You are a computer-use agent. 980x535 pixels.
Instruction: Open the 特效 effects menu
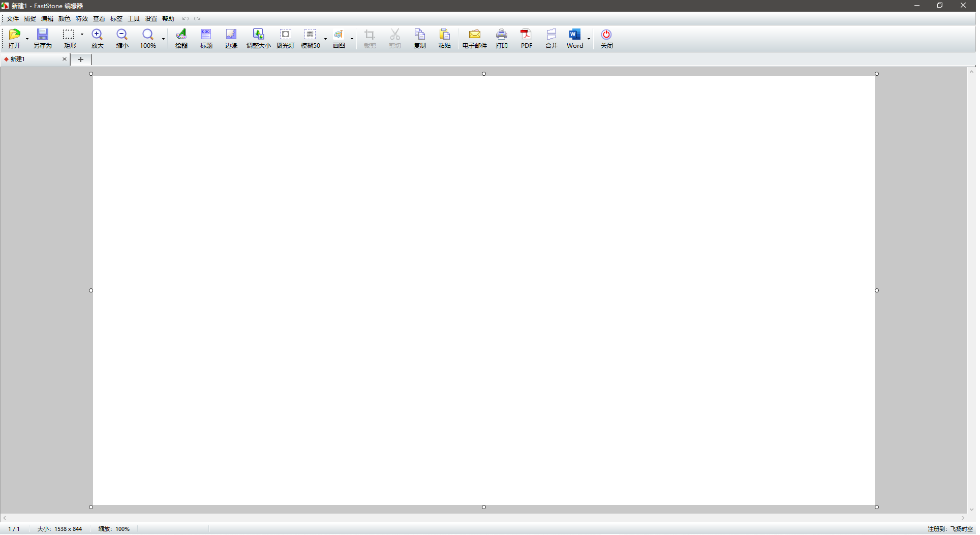point(82,19)
